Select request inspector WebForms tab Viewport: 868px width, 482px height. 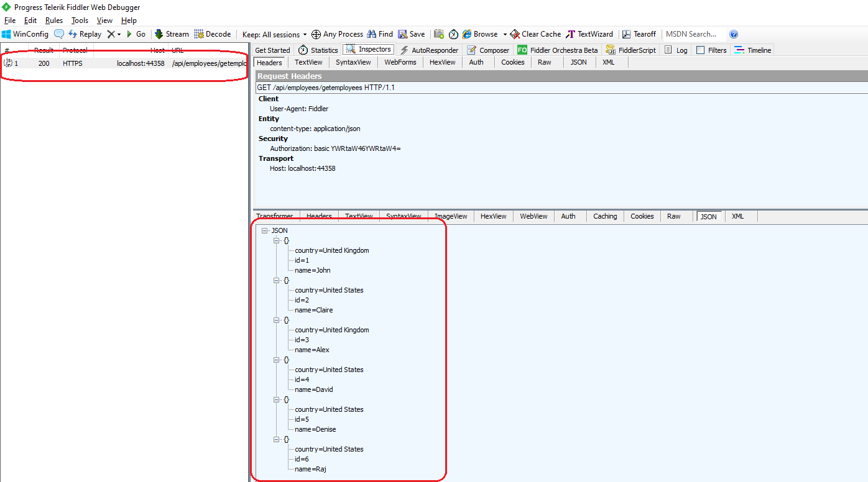(x=400, y=62)
